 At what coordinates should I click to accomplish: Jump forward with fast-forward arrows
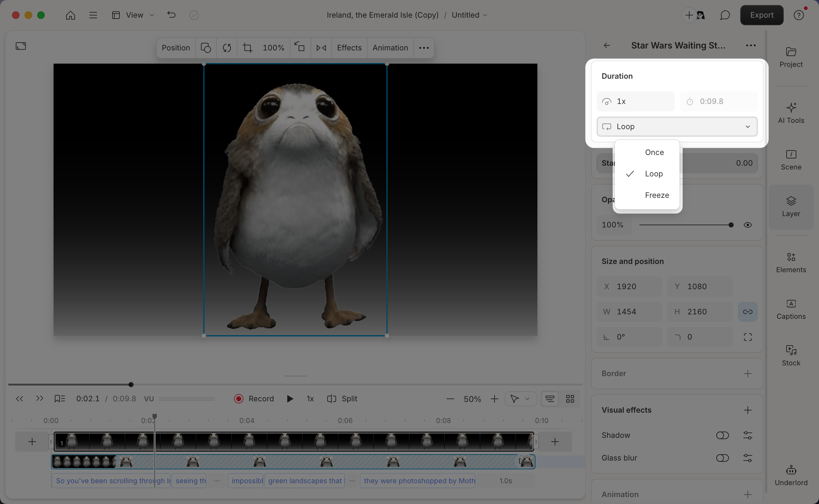pos(39,398)
